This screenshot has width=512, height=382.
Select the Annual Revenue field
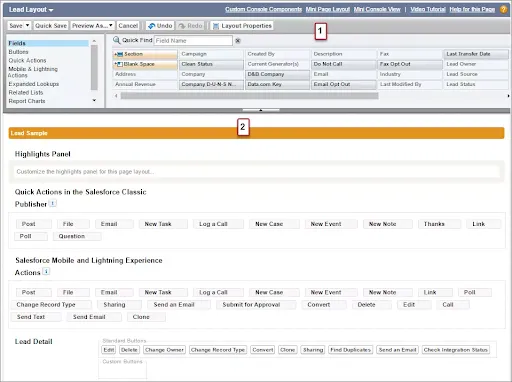(x=145, y=84)
